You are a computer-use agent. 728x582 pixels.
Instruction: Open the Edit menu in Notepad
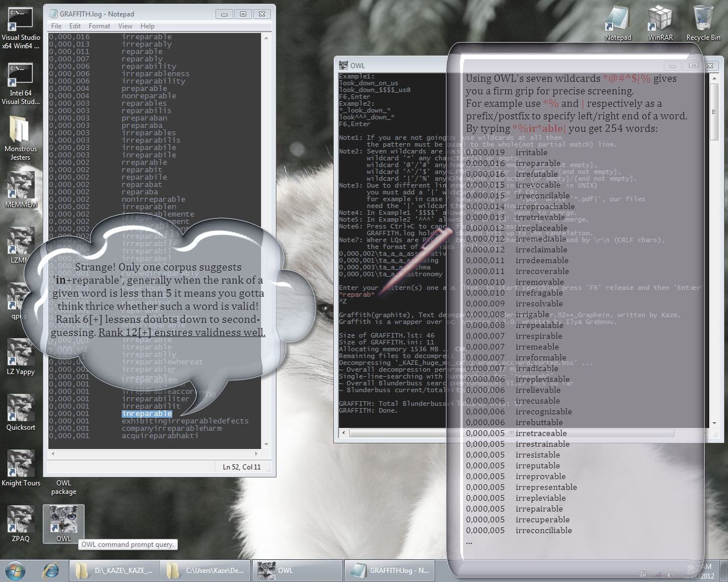pos(75,26)
